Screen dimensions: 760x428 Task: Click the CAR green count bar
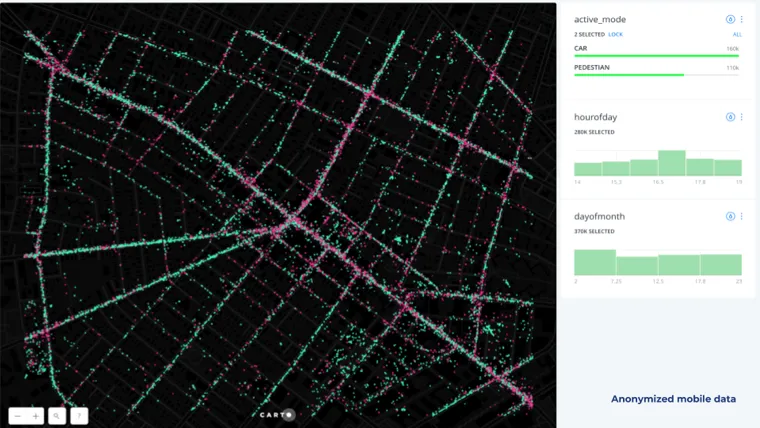[656, 56]
